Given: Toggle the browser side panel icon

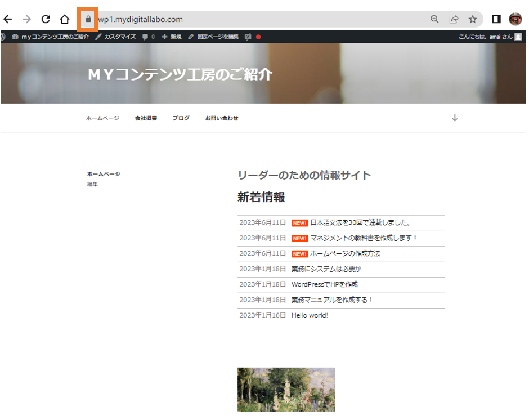Looking at the screenshot, I should (496, 19).
